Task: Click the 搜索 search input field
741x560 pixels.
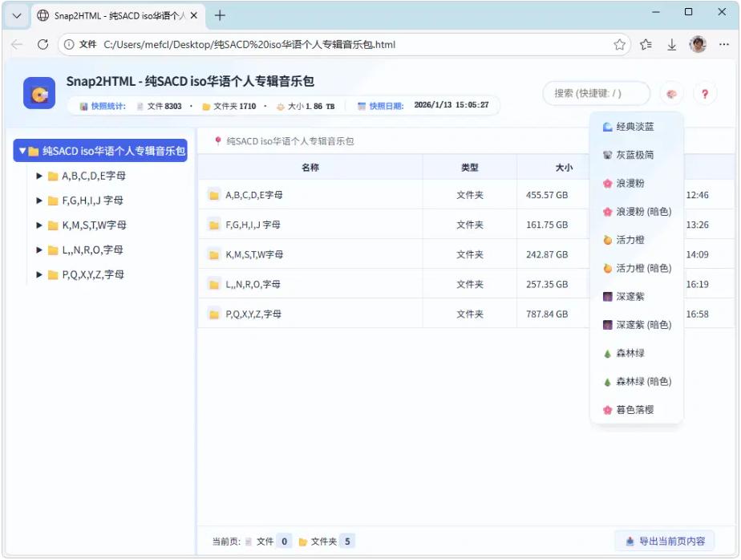Action: pyautogui.click(x=596, y=94)
